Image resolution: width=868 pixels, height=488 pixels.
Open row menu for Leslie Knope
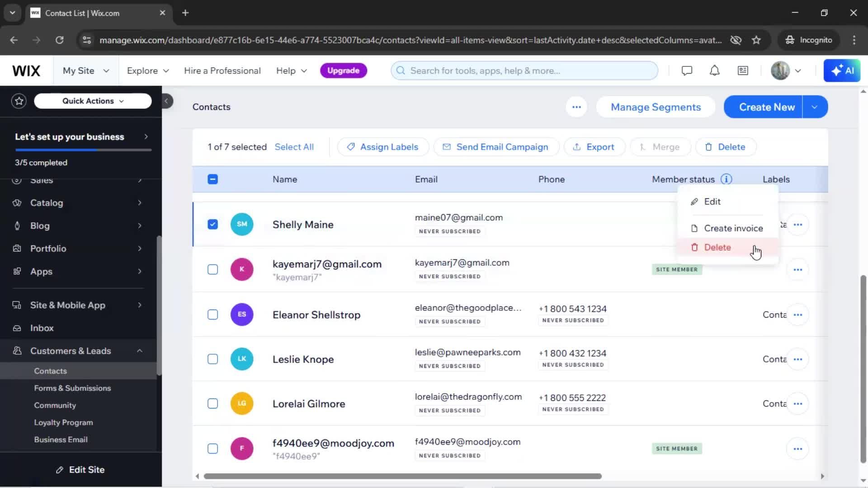point(797,359)
